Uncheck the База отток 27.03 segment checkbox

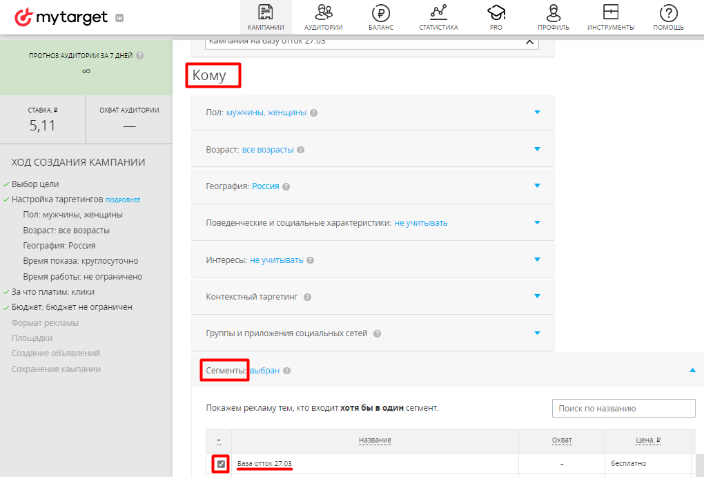[x=221, y=464]
